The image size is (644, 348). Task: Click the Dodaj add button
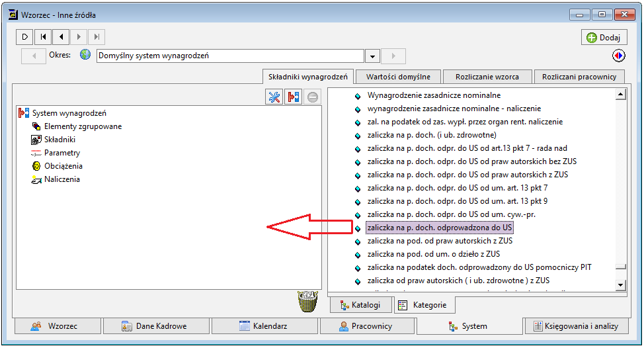pyautogui.click(x=604, y=38)
